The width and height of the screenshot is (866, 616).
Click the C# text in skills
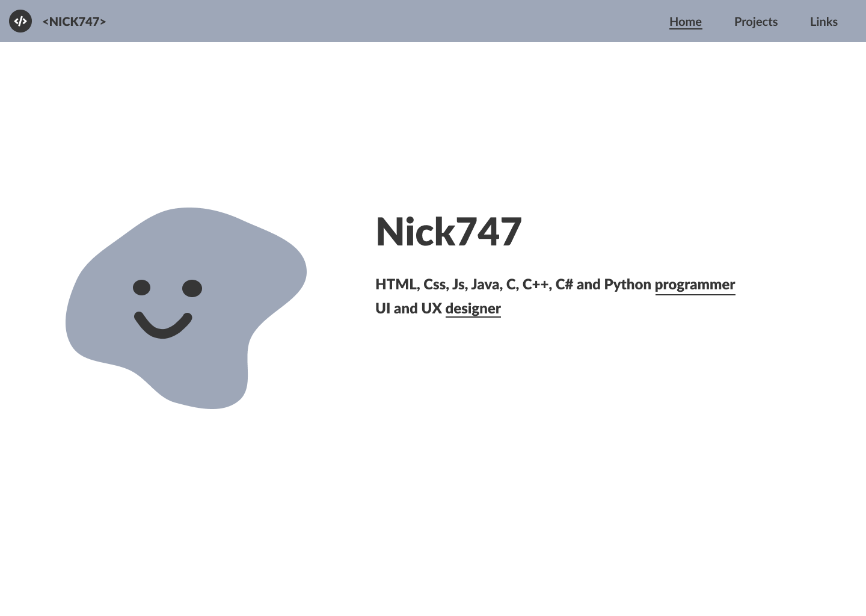click(x=564, y=285)
